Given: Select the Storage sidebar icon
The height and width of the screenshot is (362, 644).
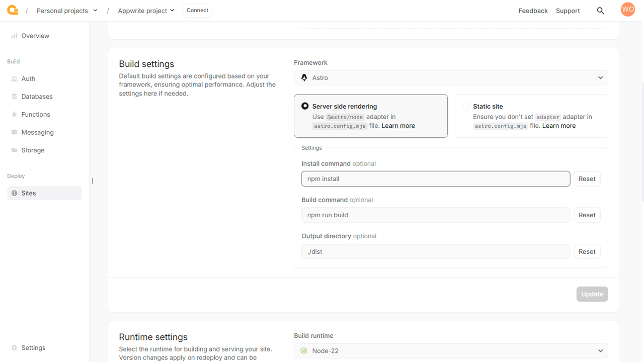Looking at the screenshot, I should (13, 150).
